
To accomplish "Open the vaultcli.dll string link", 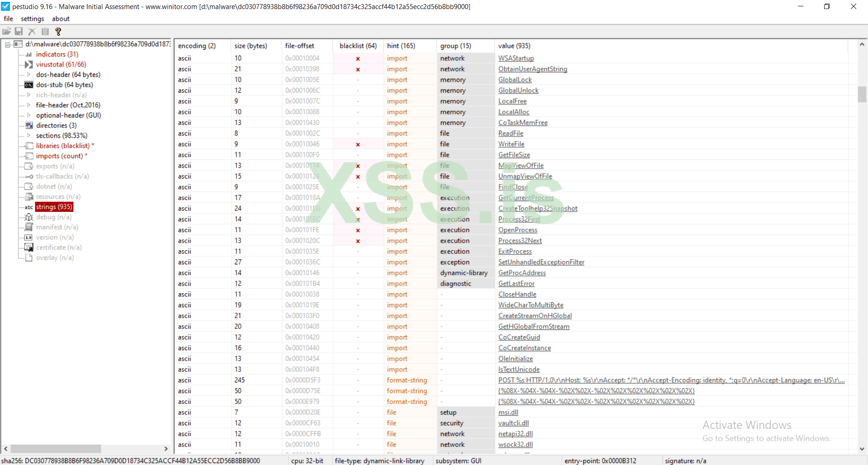I will point(514,423).
